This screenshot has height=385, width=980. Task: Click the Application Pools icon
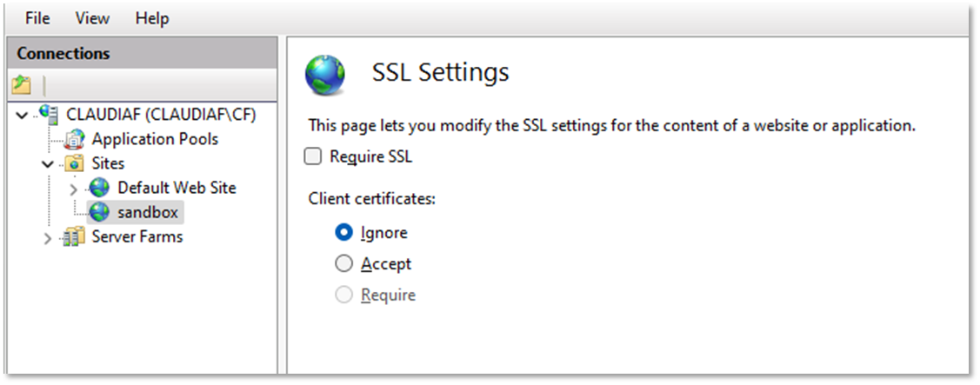(x=75, y=139)
